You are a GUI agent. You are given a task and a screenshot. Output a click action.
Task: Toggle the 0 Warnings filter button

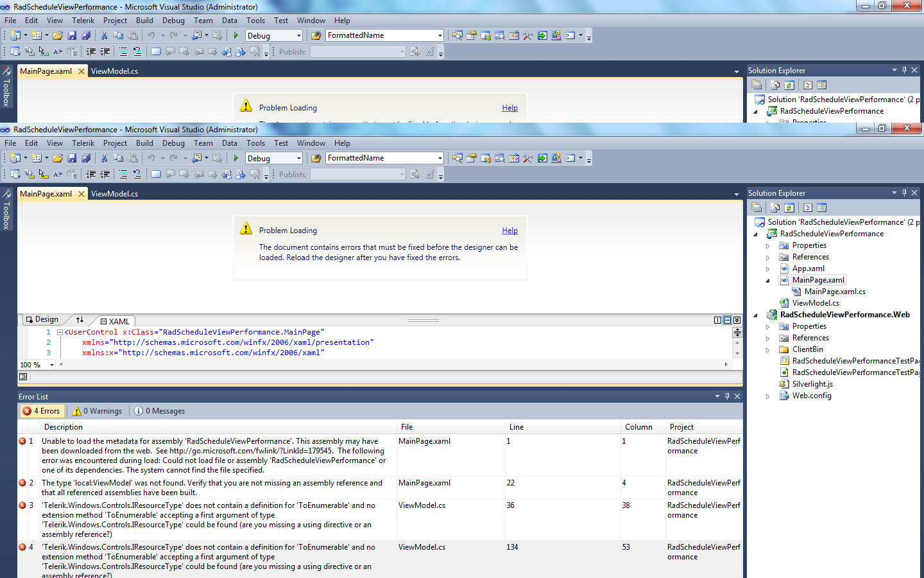(97, 411)
